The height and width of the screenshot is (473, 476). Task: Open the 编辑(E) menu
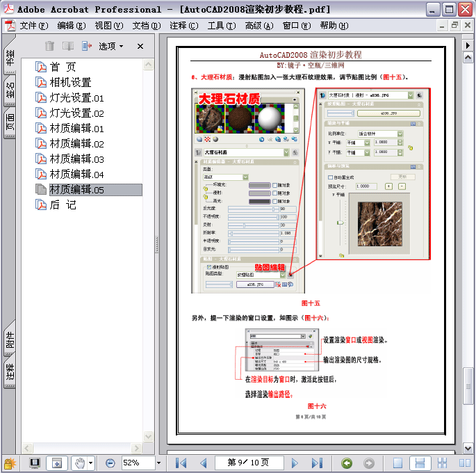pyautogui.click(x=72, y=26)
